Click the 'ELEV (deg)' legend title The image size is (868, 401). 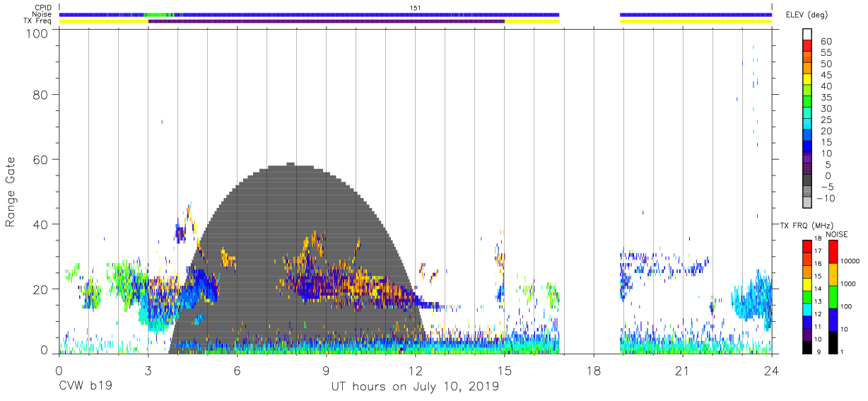808,15
